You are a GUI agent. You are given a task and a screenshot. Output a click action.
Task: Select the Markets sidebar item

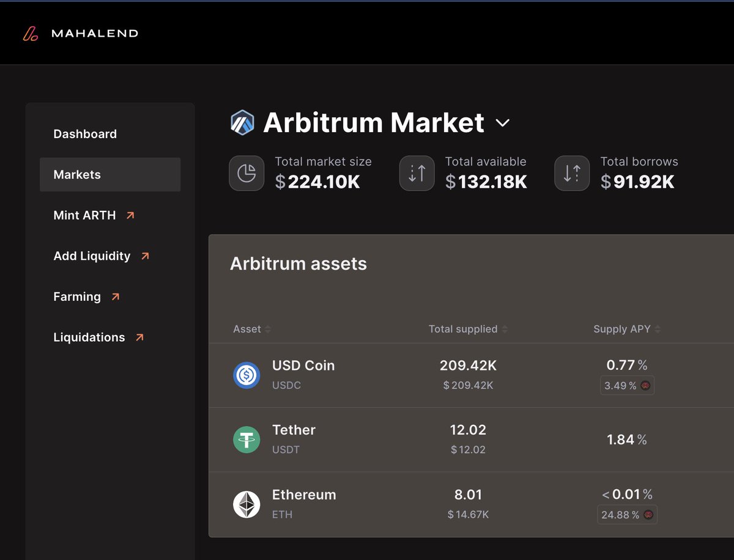coord(110,174)
